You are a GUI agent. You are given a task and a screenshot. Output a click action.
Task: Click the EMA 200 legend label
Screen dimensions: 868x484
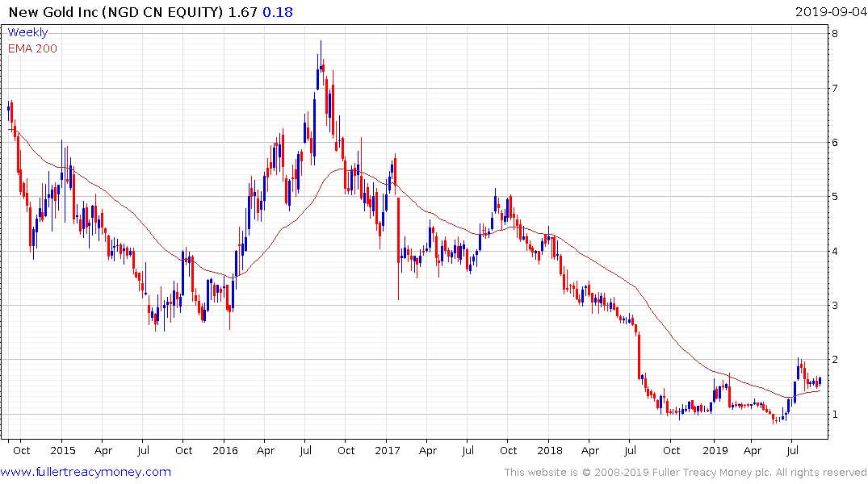(x=32, y=48)
